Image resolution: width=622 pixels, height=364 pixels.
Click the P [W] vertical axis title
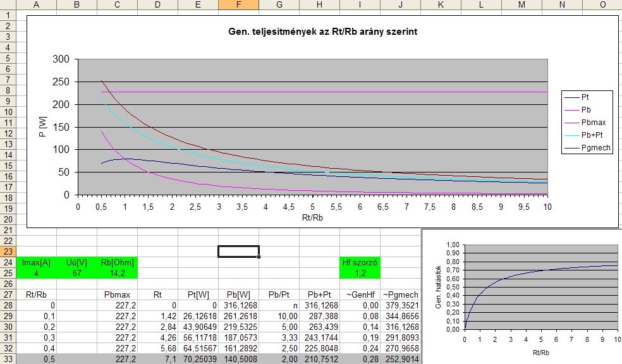[x=43, y=126]
